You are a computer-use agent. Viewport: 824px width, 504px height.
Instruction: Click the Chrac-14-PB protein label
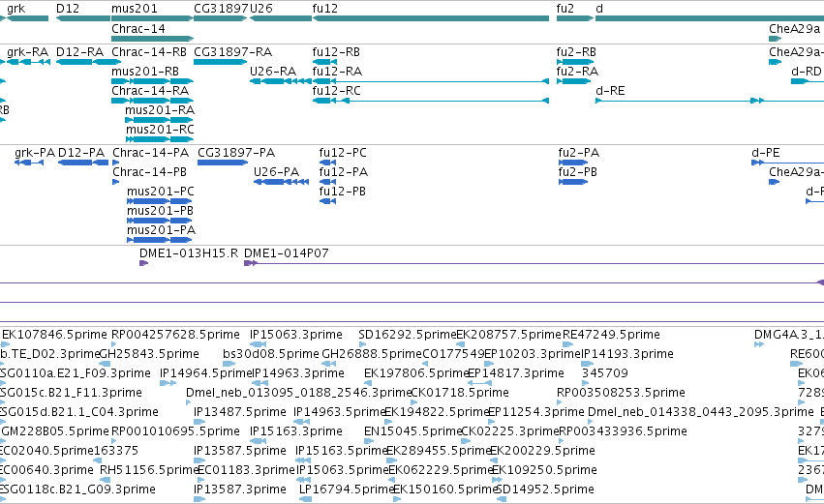150,172
